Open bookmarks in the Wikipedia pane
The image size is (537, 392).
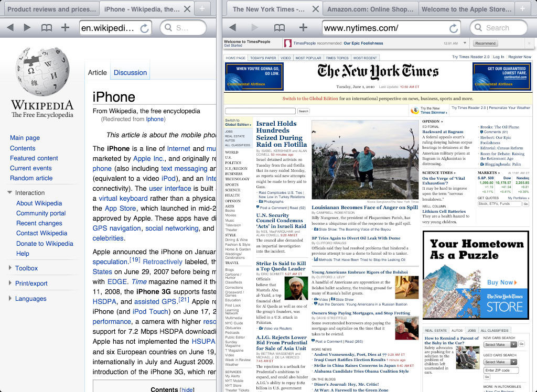click(x=47, y=28)
